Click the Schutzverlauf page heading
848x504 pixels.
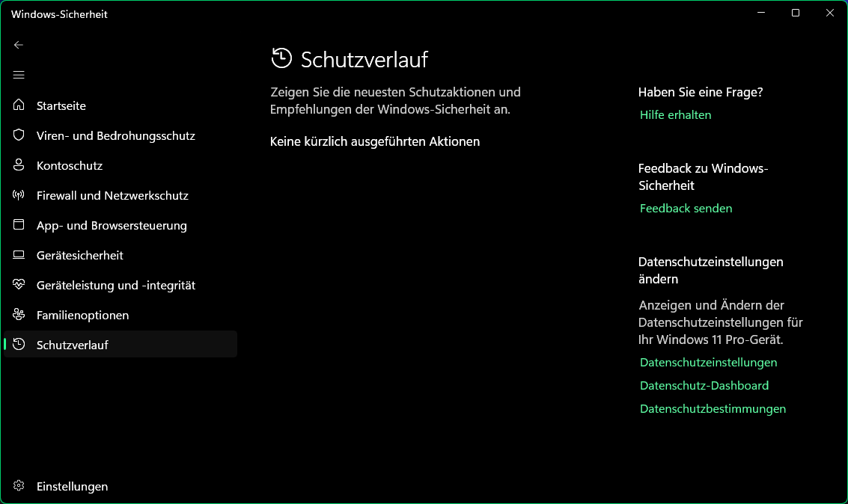[364, 59]
